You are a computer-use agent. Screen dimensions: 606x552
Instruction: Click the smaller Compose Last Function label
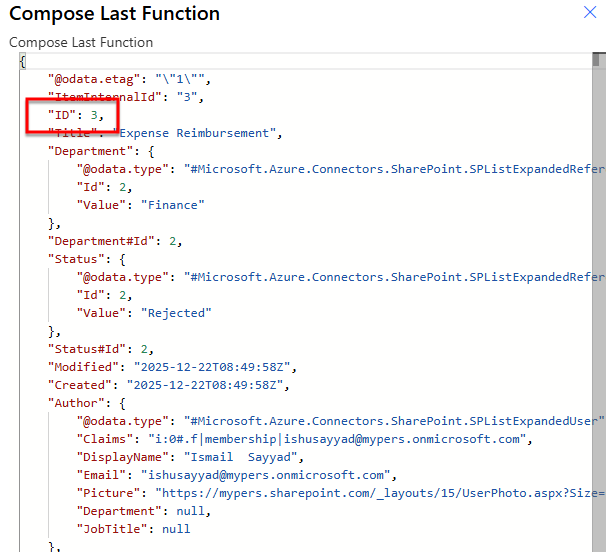[81, 43]
